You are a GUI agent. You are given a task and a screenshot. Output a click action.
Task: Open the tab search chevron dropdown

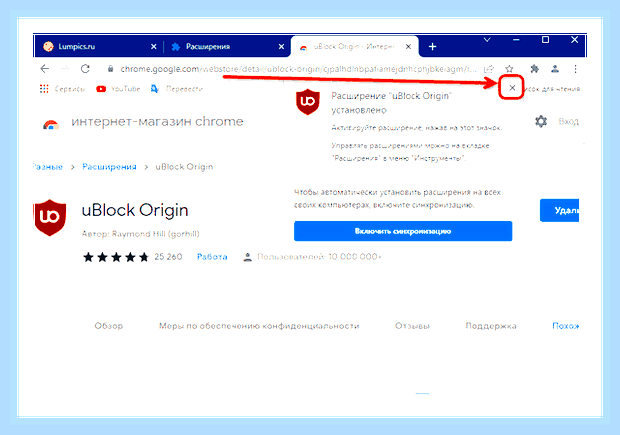point(487,40)
